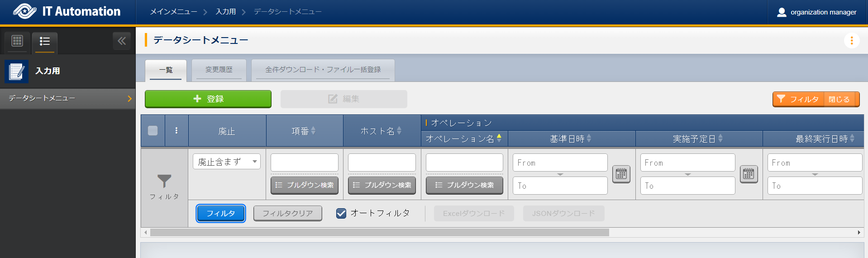Click the horizontal scrollbar thumb

(x=380, y=233)
